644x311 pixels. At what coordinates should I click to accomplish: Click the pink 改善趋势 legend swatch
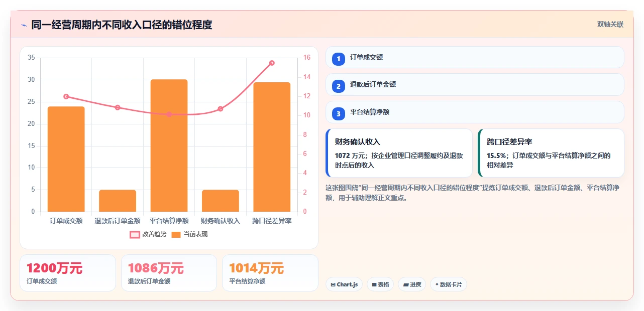coord(135,234)
